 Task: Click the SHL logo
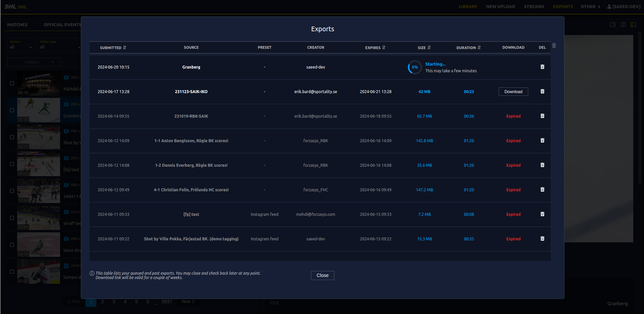(10, 6)
